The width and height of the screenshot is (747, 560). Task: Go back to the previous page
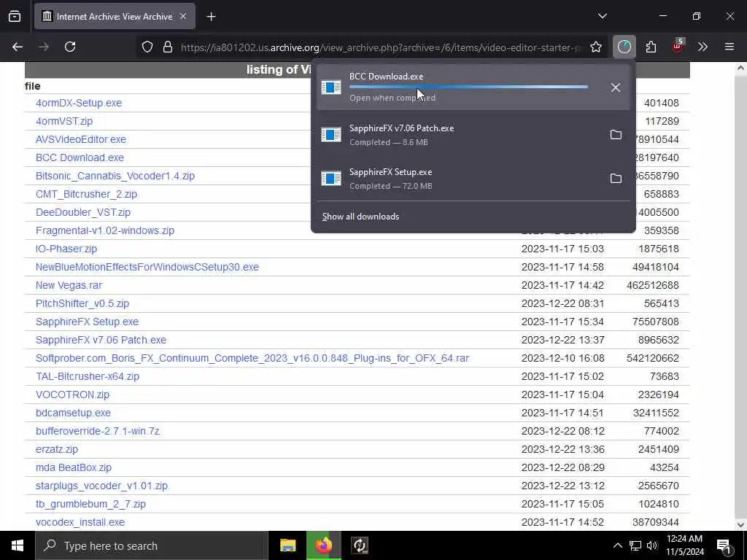pos(18,47)
